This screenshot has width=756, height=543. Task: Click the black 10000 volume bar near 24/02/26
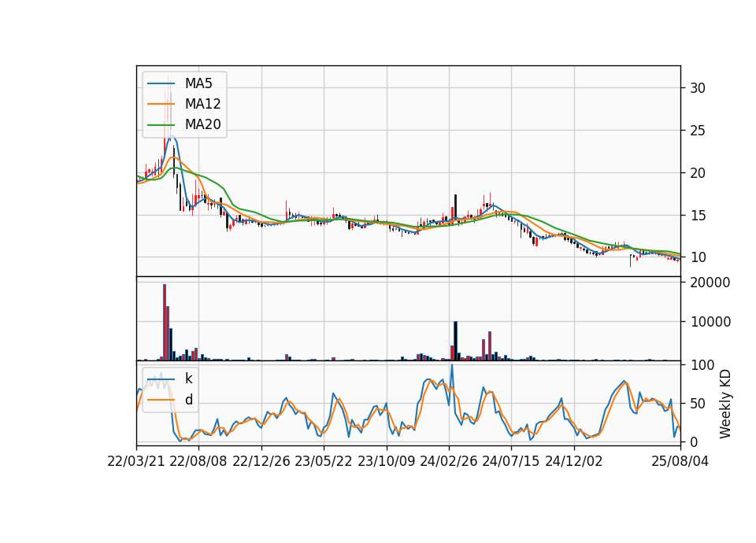pos(456,341)
